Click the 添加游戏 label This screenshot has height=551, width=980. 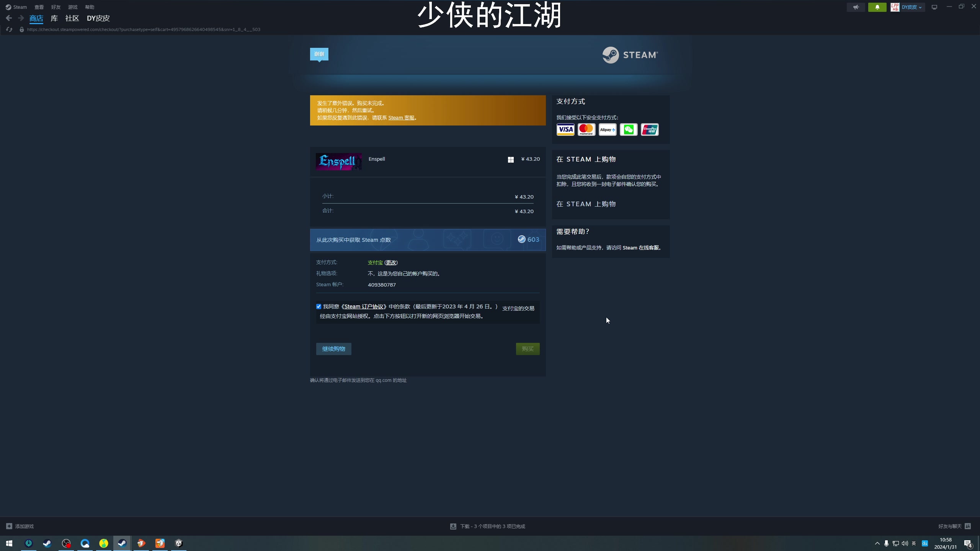pyautogui.click(x=24, y=526)
